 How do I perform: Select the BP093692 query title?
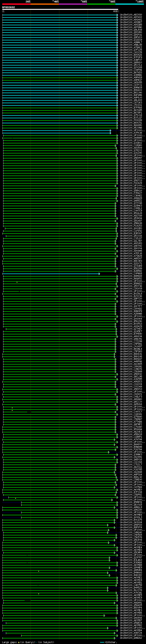coord(8,8)
